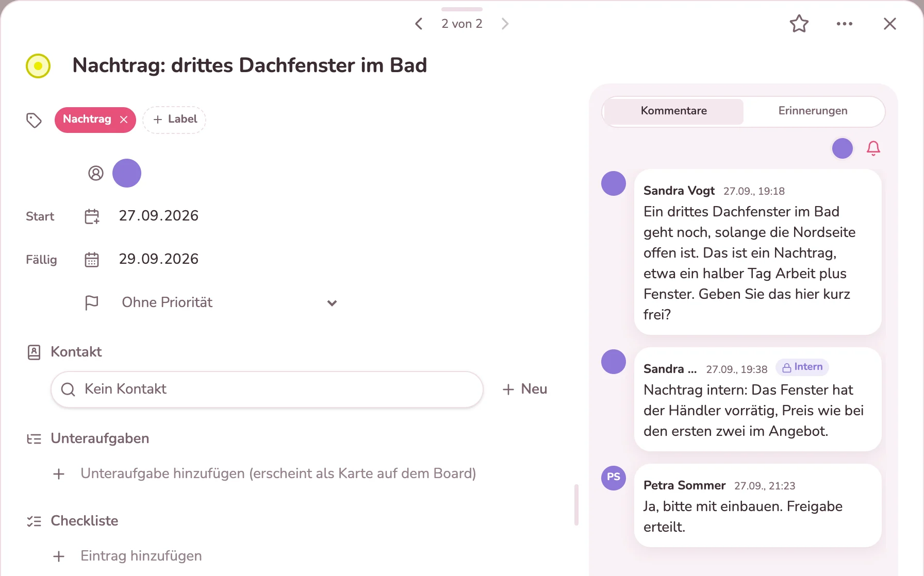The width and height of the screenshot is (924, 576).
Task: Click the Checkliste icon
Action: (34, 521)
